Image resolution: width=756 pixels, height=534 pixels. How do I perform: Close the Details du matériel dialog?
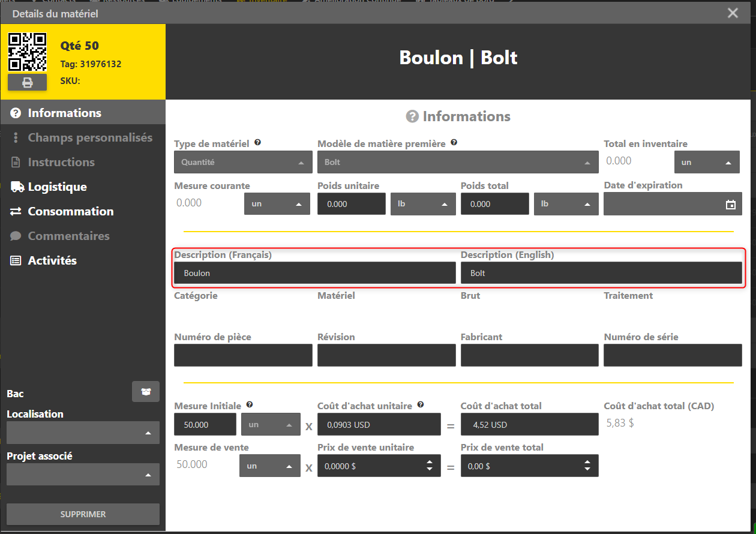click(x=733, y=13)
